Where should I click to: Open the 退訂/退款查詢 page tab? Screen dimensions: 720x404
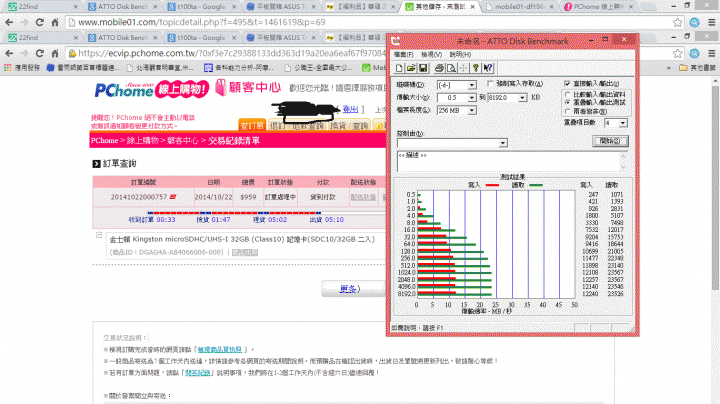(x=297, y=125)
